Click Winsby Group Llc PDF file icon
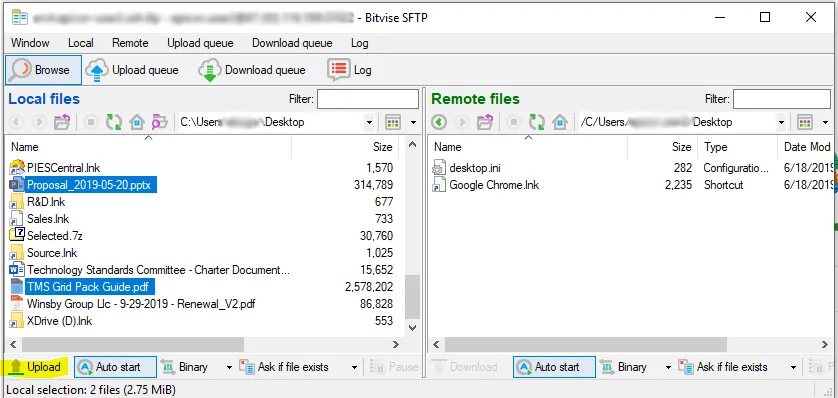Image resolution: width=838 pixels, height=398 pixels. point(17,304)
